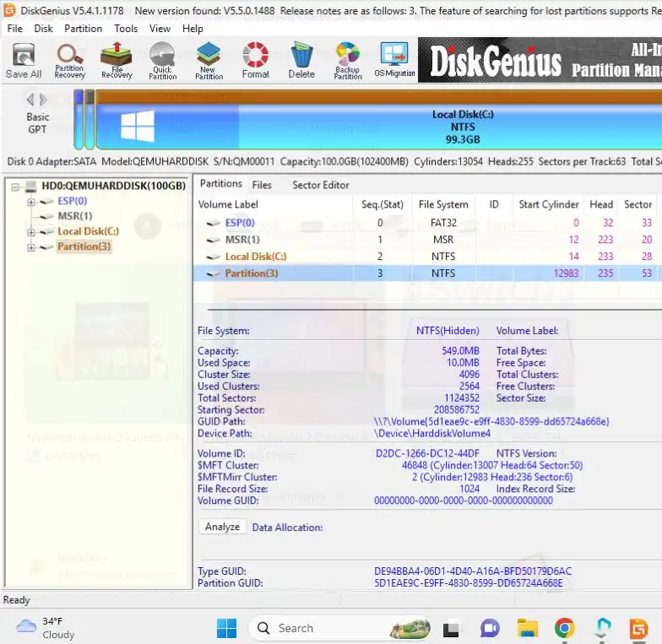The width and height of the screenshot is (662, 644).
Task: Click the File System column header
Action: click(443, 204)
